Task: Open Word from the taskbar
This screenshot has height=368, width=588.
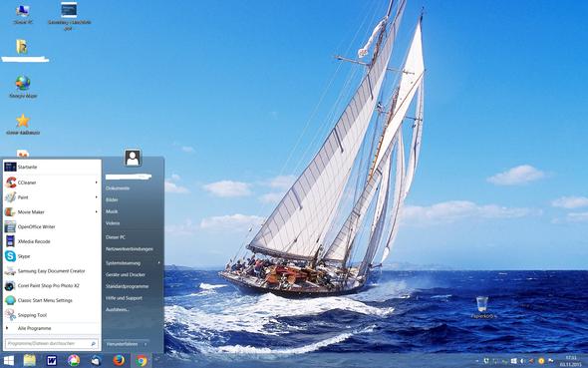Action: click(52, 361)
